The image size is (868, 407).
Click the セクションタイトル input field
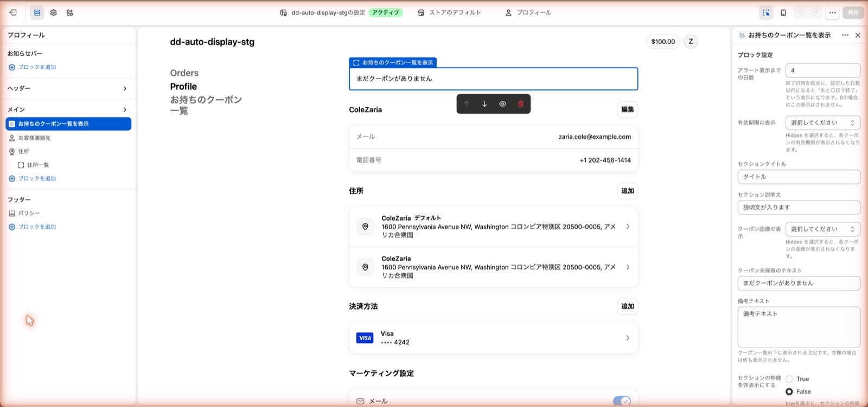[799, 177]
